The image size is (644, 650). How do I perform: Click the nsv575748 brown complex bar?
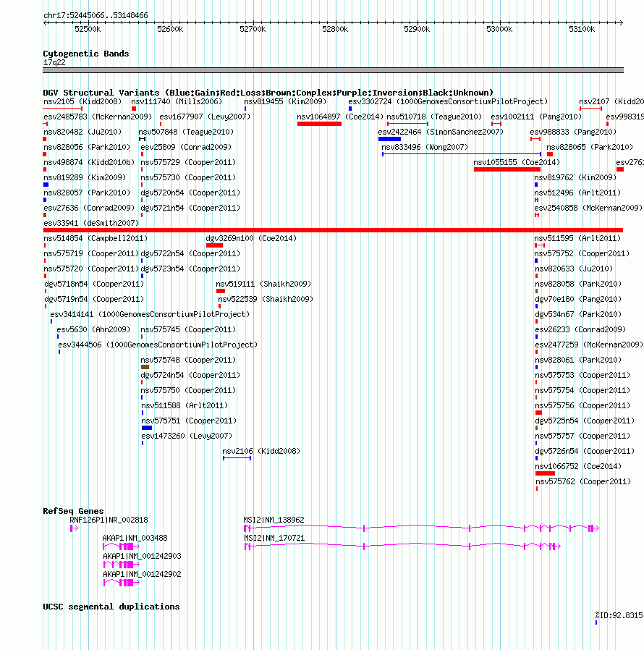click(145, 367)
